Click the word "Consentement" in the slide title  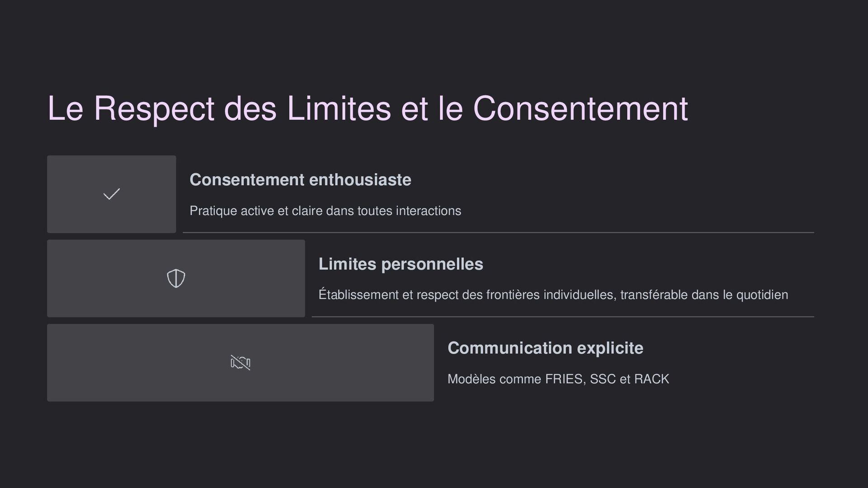pyautogui.click(x=580, y=108)
